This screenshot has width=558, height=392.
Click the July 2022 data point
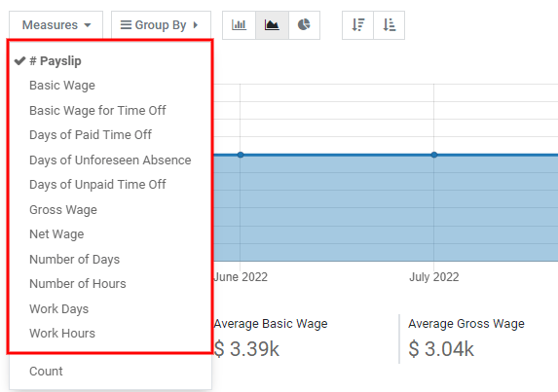click(433, 155)
